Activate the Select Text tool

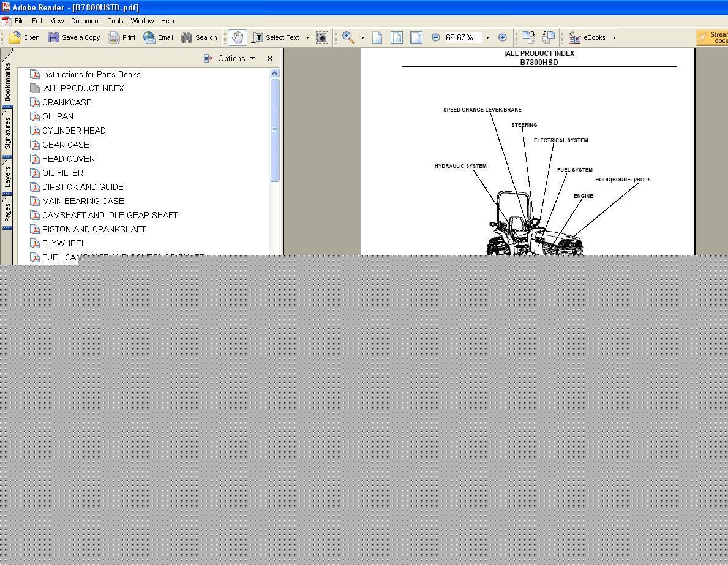pos(276,37)
